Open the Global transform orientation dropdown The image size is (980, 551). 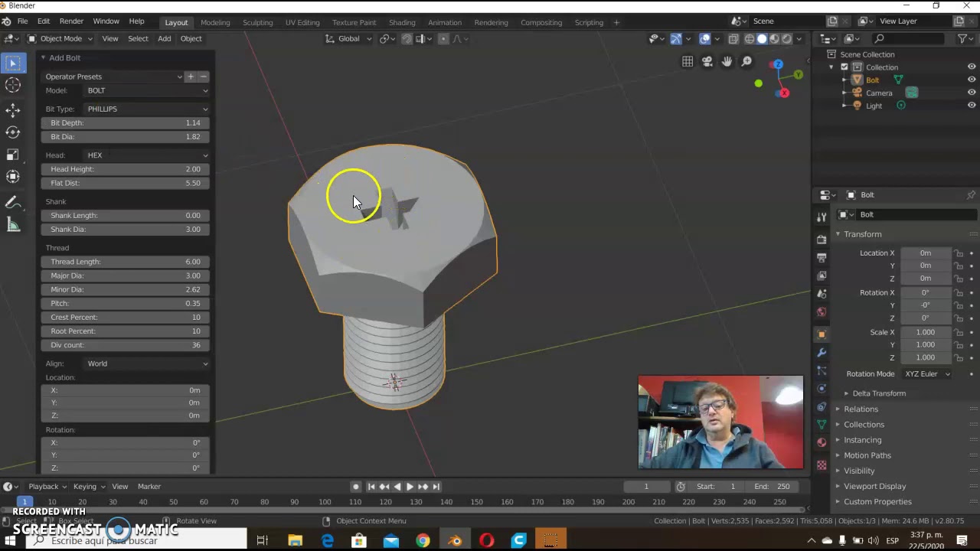348,39
